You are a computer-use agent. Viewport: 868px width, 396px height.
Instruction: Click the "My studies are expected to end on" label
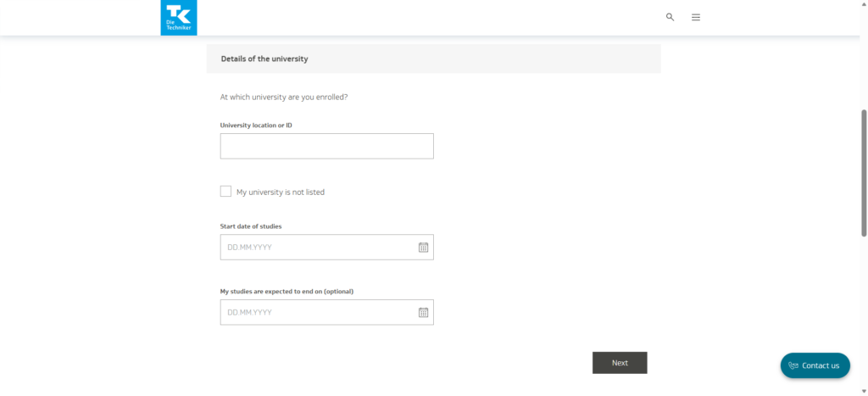point(287,292)
